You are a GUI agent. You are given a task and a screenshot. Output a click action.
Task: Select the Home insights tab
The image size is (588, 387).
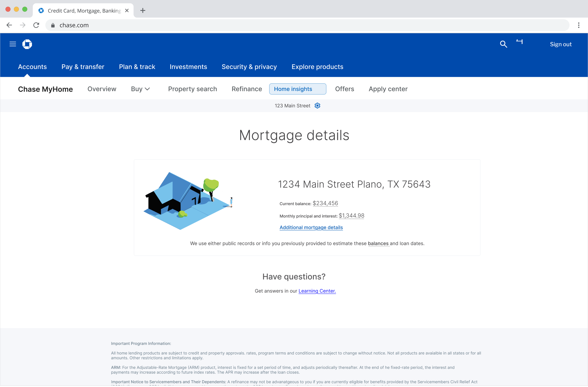[x=298, y=89]
